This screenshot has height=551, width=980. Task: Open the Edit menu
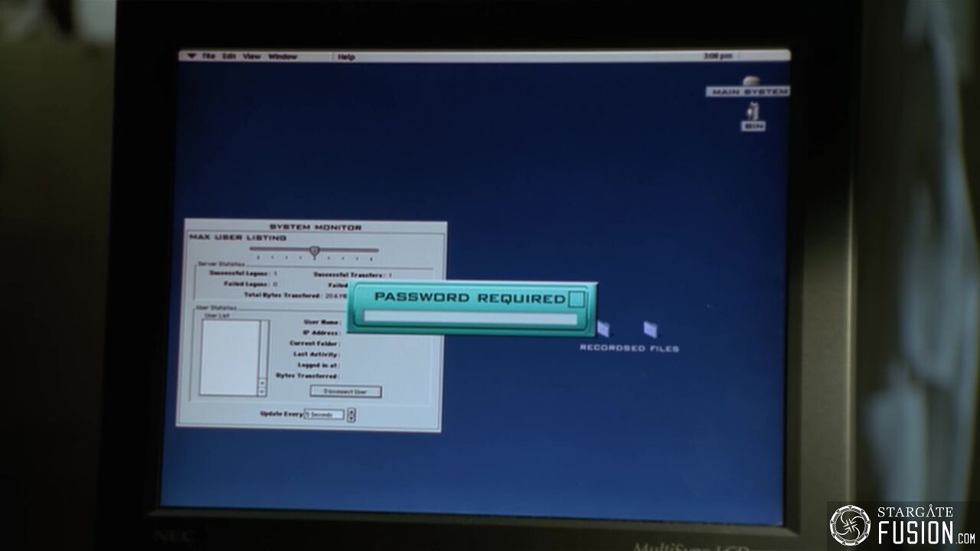pos(229,57)
